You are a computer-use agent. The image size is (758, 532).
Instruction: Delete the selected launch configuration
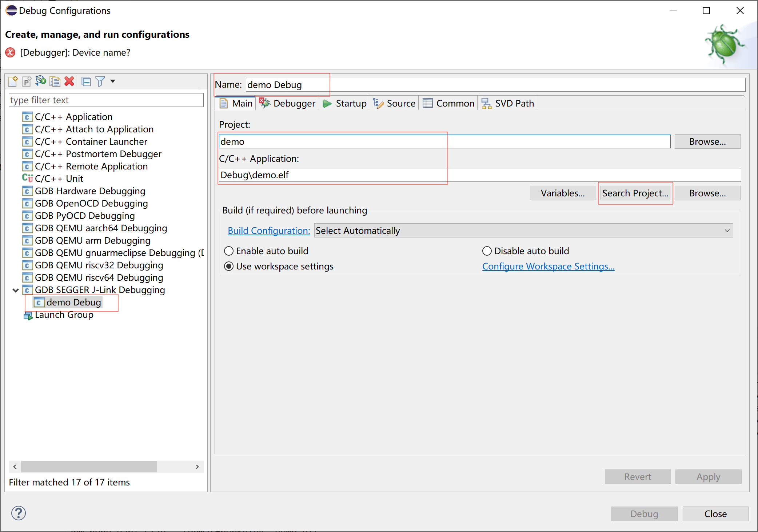[x=69, y=81]
